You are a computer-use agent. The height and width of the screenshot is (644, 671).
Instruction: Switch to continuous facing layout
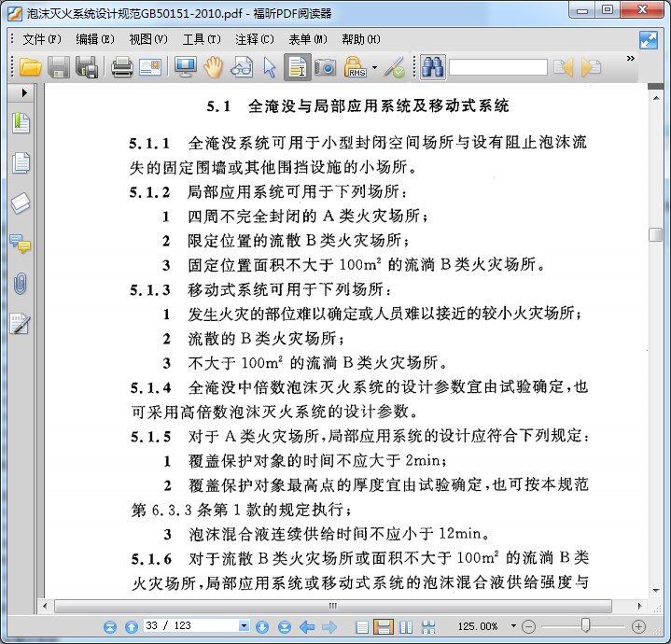pos(428,627)
